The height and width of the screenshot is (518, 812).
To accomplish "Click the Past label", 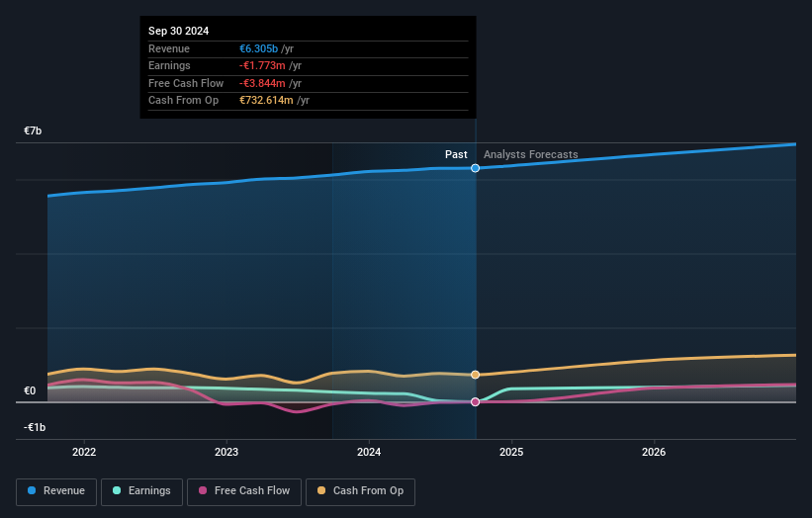I will point(456,154).
